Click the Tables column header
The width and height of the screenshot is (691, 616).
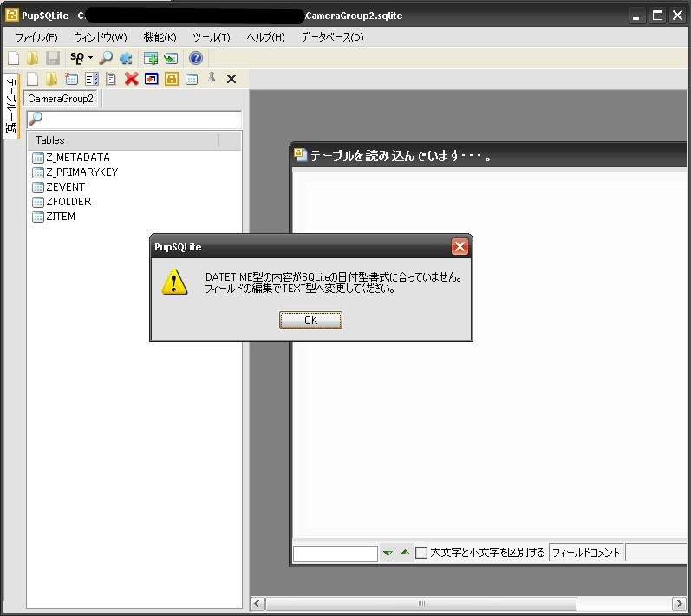(x=123, y=140)
